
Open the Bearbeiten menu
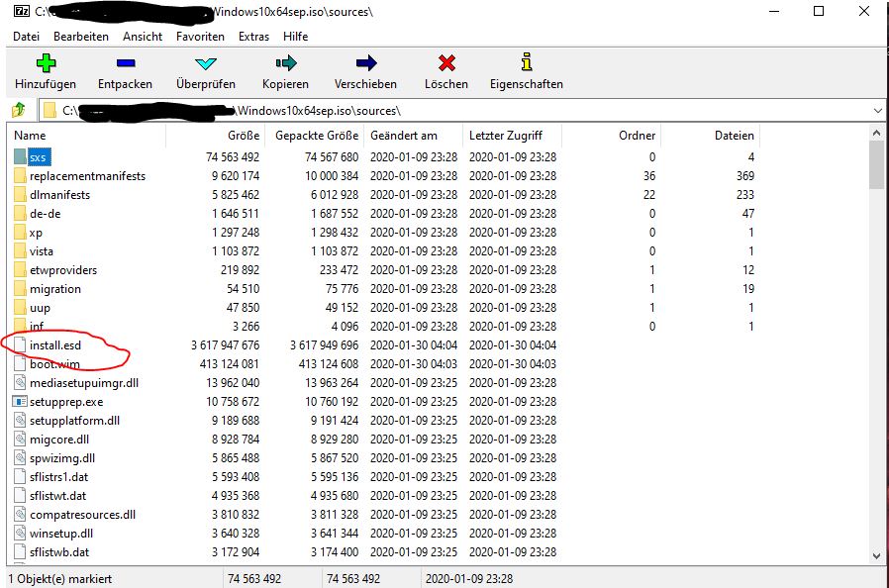[x=81, y=37]
